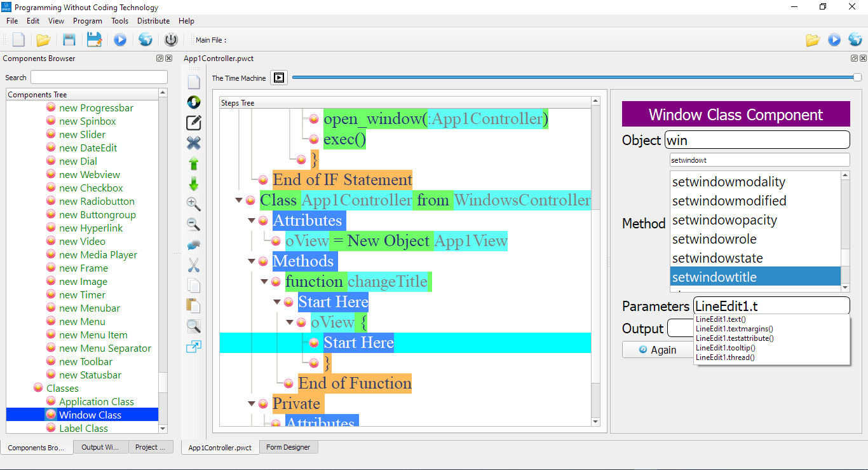Collapse the Class App1Controller node
868x470 pixels.
238,200
